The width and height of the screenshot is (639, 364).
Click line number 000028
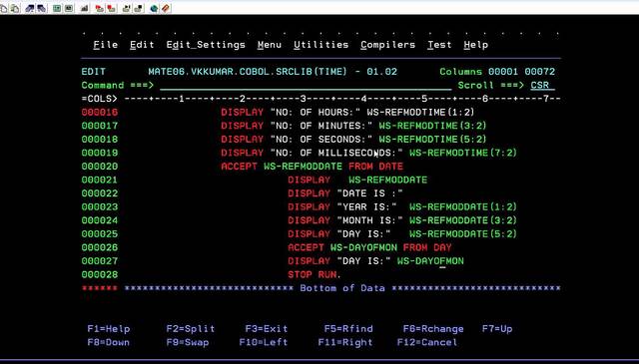pos(100,275)
